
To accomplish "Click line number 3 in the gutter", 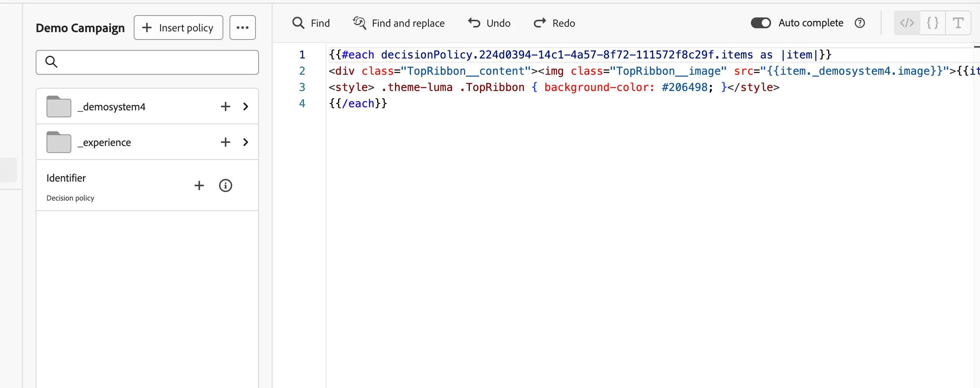I will (x=302, y=88).
